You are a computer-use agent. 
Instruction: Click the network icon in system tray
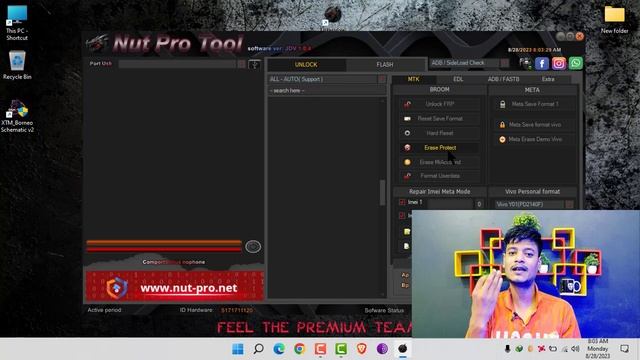(x=564, y=349)
